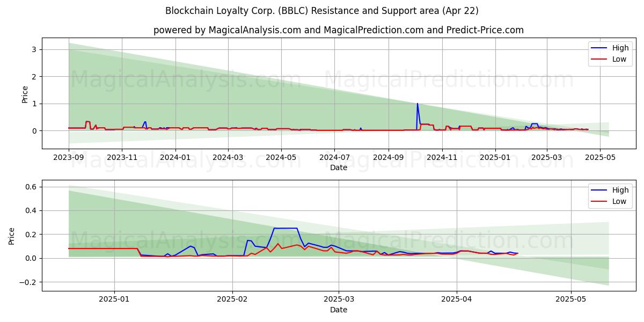Click the bottom chart's '−0.2' price tick
The width and height of the screenshot is (644, 322).
pos(28,282)
